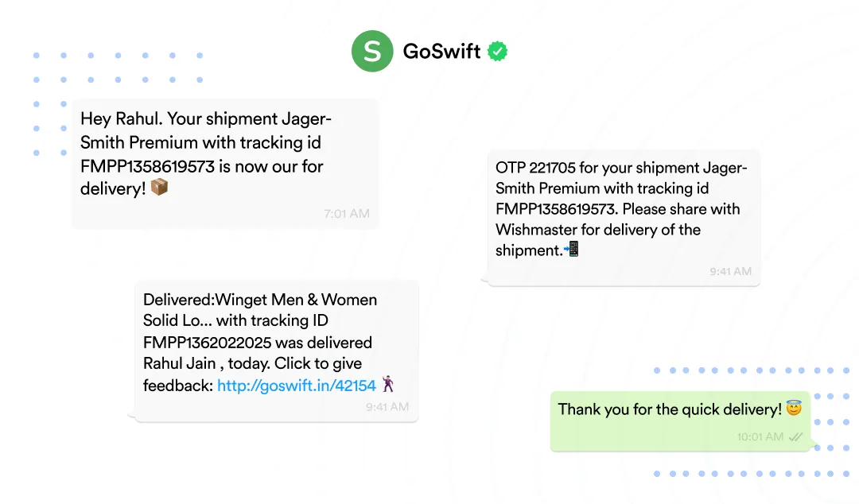Click the 9:41 AM timestamp on OTP message

tap(730, 271)
